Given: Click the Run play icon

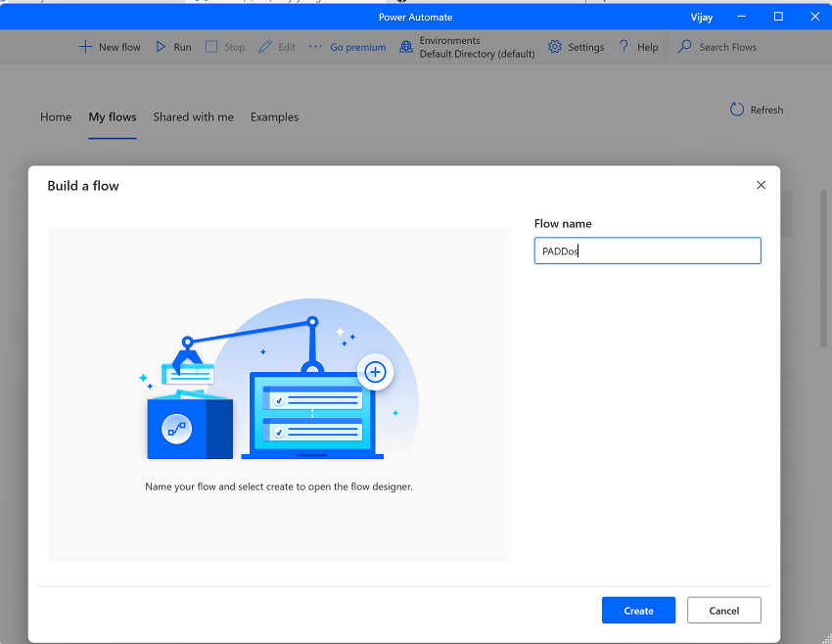Looking at the screenshot, I should pos(161,47).
